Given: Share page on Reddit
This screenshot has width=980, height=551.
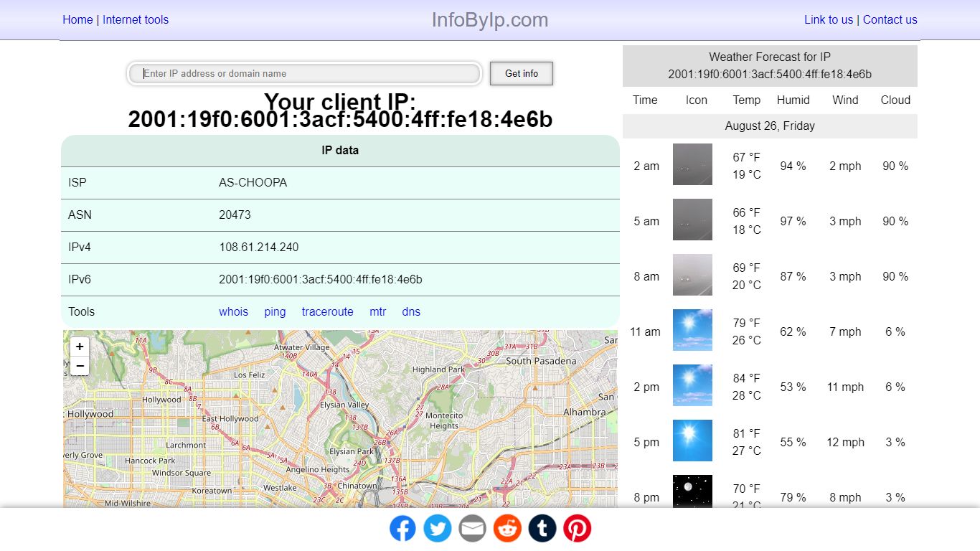Looking at the screenshot, I should coord(507,529).
